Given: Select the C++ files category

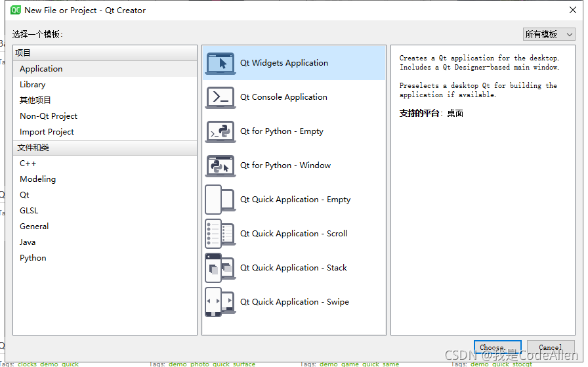Looking at the screenshot, I should click(105, 163).
